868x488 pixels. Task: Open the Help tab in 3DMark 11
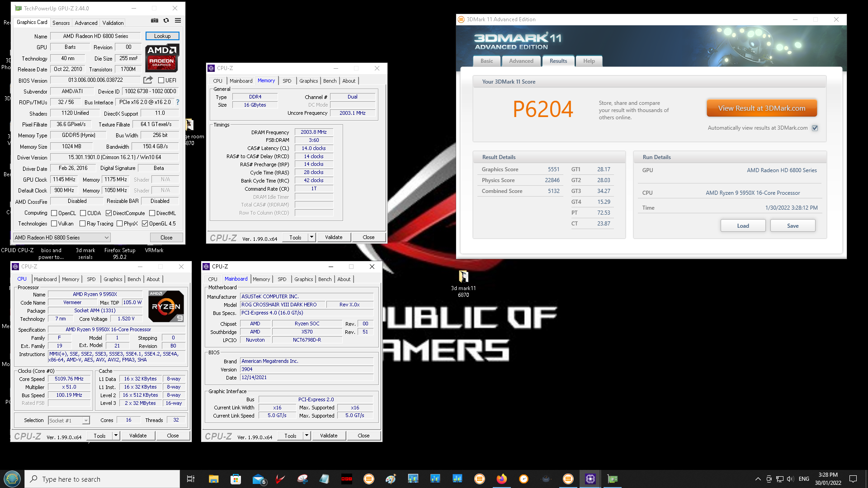click(589, 61)
